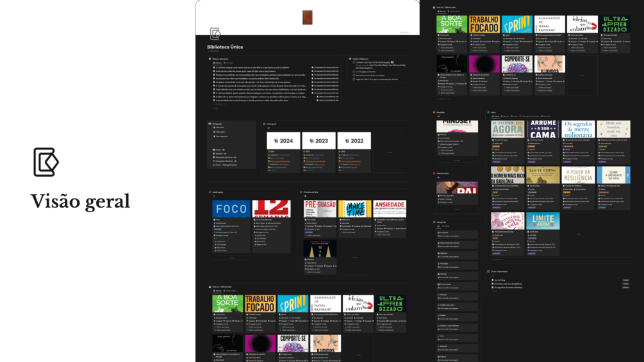Click the Visão geral section icon
This screenshot has width=644, height=362.
pyautogui.click(x=264, y=124)
